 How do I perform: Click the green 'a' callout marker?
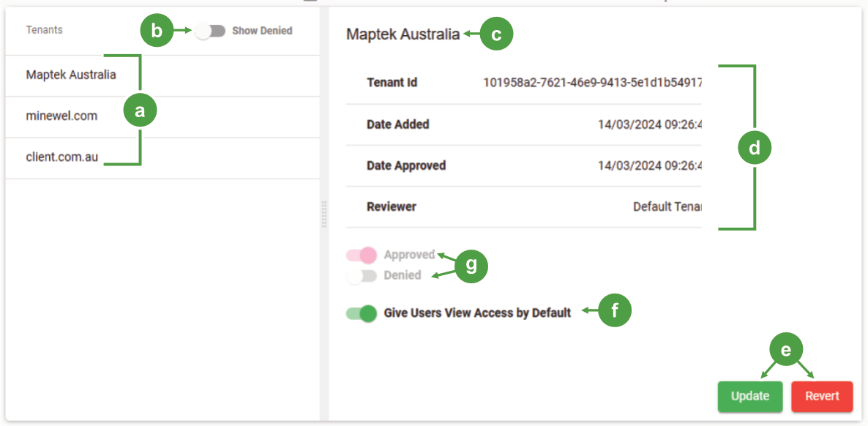point(140,111)
